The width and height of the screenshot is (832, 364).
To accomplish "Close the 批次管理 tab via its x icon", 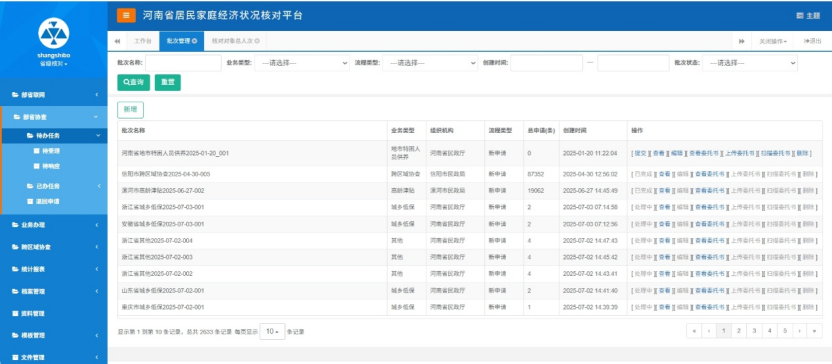I will pyautogui.click(x=195, y=41).
